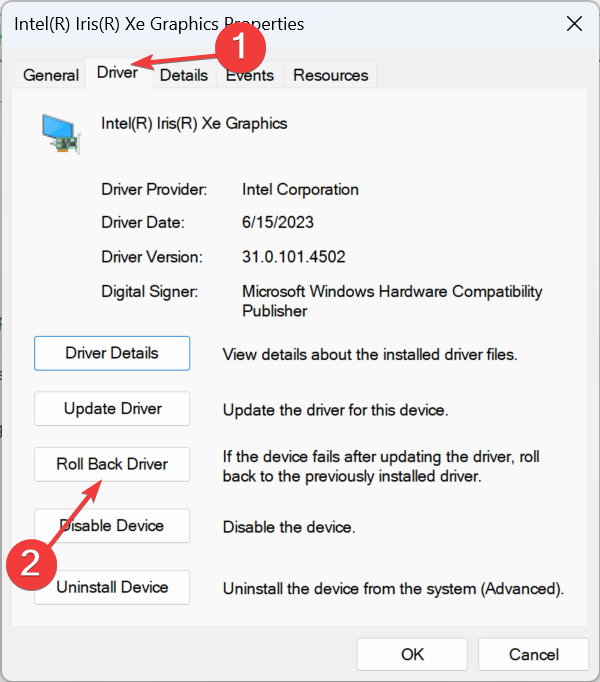Click Update Driver

112,409
